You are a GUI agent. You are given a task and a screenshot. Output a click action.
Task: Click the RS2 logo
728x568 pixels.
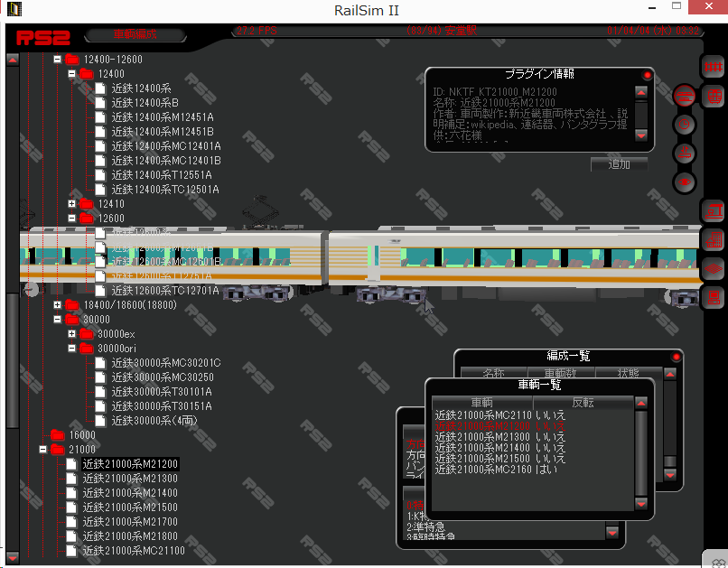click(x=43, y=37)
